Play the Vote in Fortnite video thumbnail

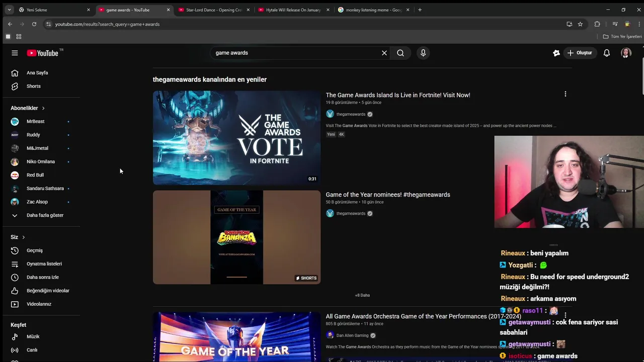(236, 138)
